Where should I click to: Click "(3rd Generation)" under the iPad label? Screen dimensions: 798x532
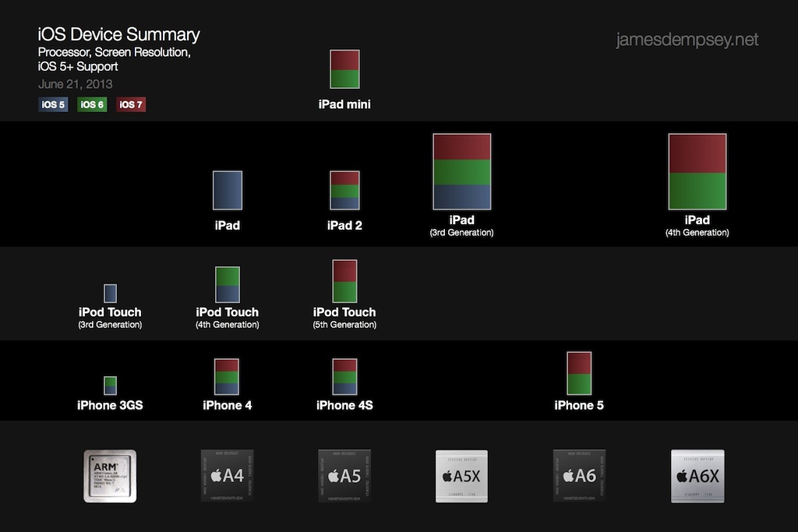(x=461, y=232)
